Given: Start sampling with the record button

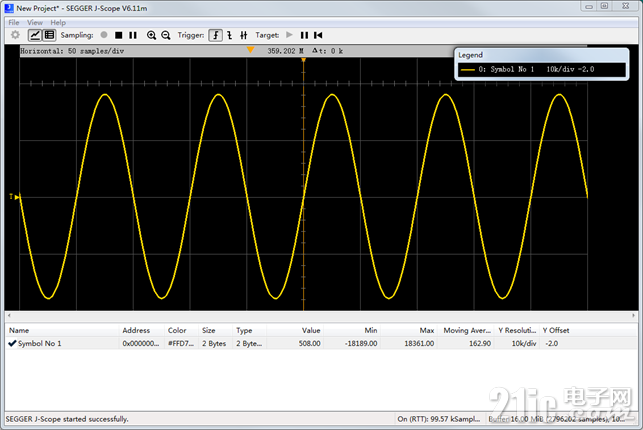Looking at the screenshot, I should tap(104, 35).
